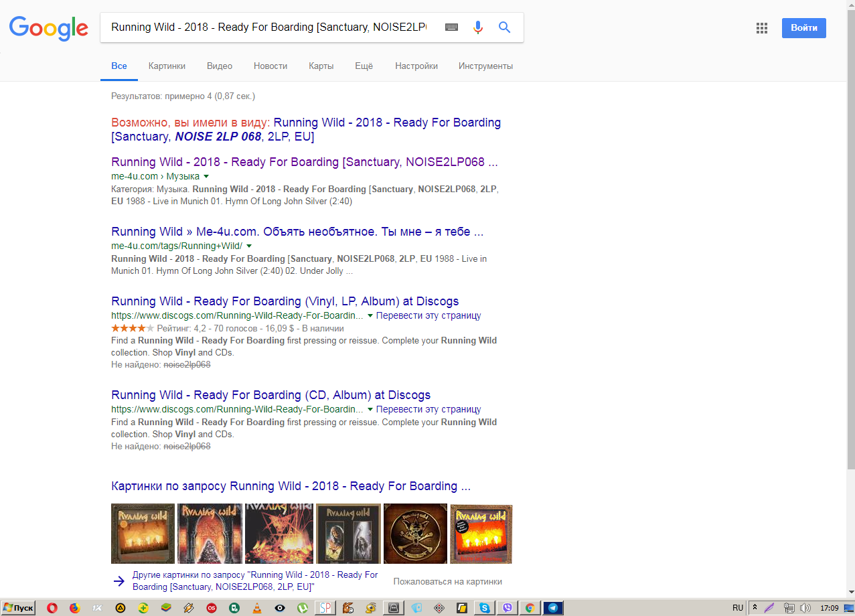This screenshot has width=855, height=616.
Task: Switch to the Карты tab
Action: pos(321,66)
